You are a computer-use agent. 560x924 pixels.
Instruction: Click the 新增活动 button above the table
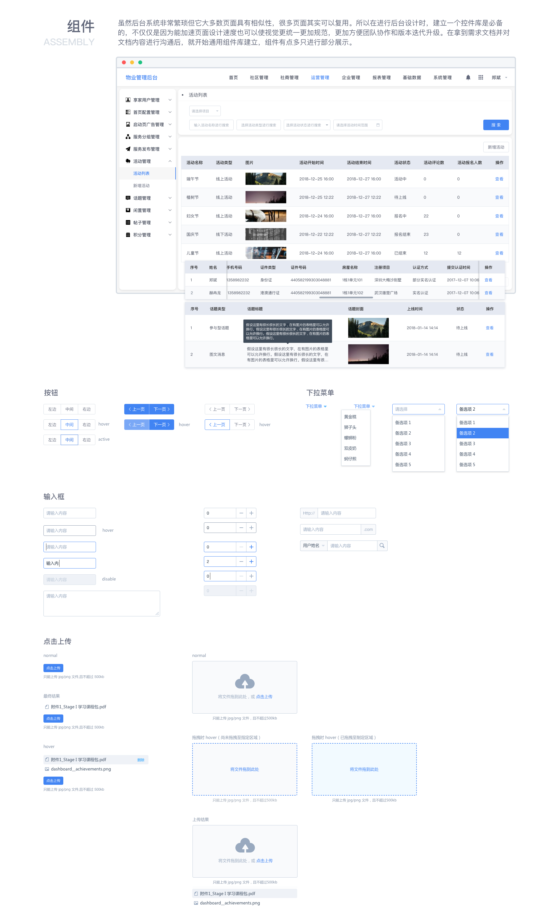pyautogui.click(x=496, y=147)
